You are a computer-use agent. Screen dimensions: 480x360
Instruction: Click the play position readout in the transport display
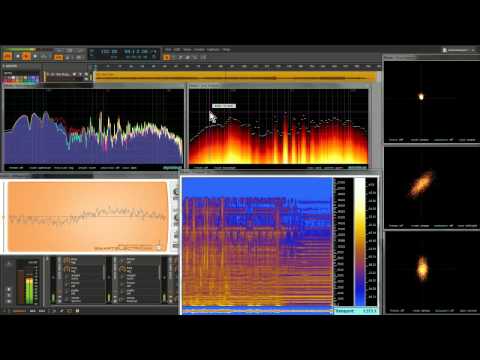[136, 52]
